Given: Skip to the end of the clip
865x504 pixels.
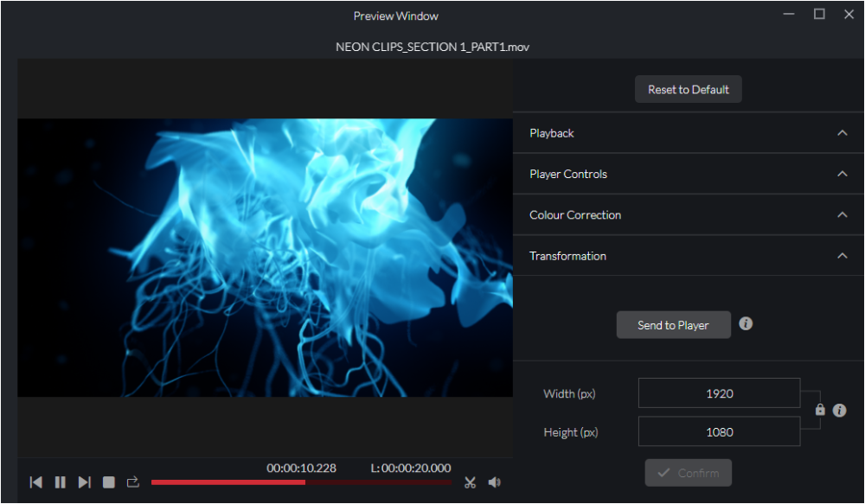Looking at the screenshot, I should click(x=85, y=482).
